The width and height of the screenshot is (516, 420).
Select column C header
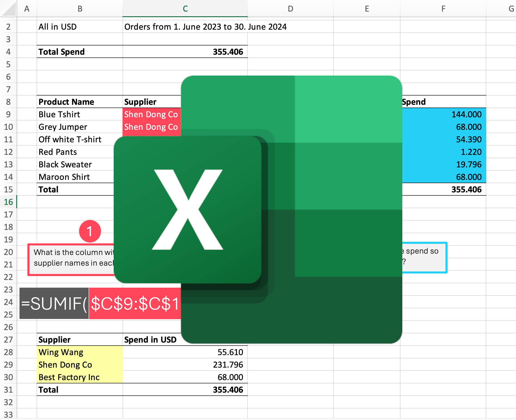[185, 9]
